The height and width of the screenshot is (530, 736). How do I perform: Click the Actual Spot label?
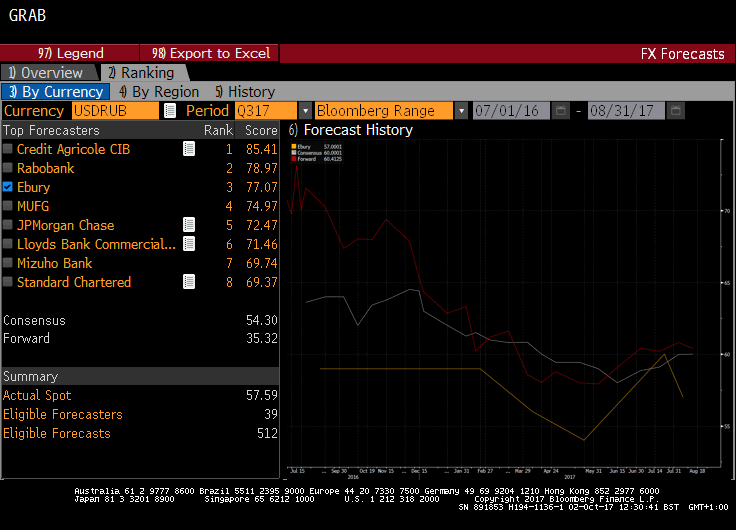(x=37, y=395)
